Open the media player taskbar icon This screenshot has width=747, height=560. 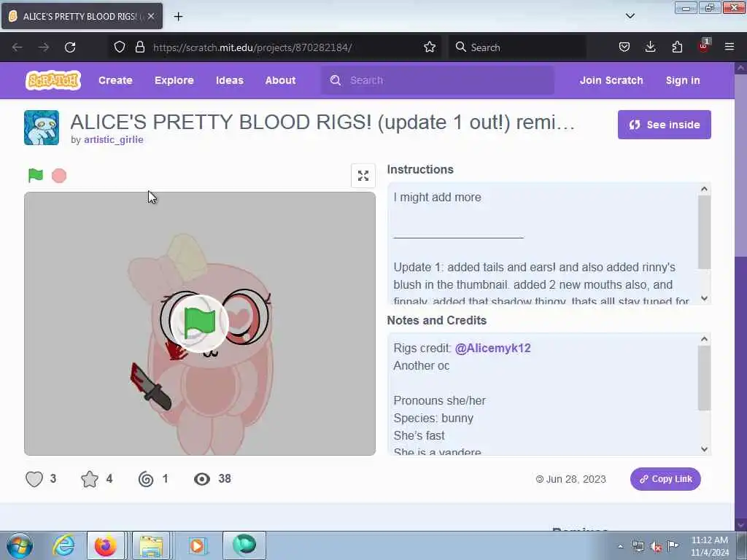click(x=197, y=545)
